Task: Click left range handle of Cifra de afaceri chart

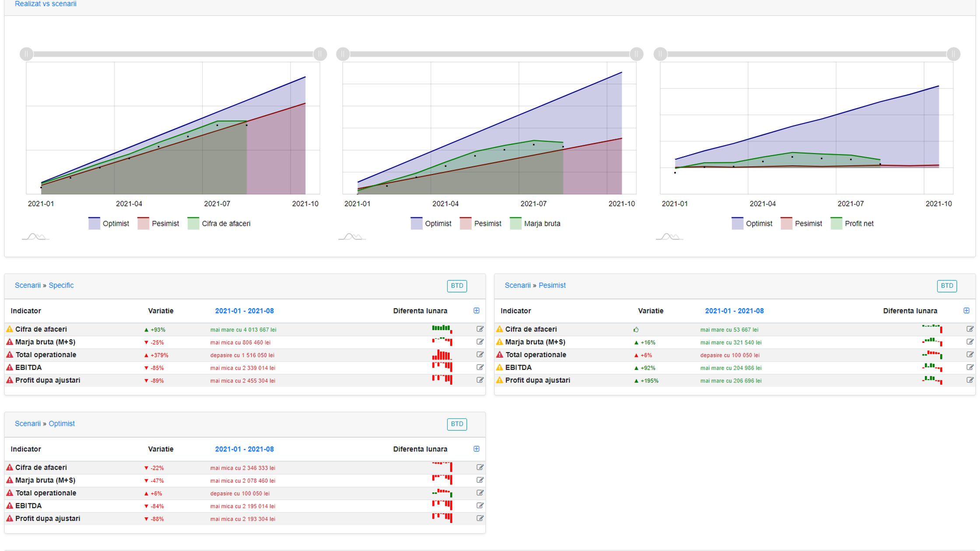Action: coord(26,54)
